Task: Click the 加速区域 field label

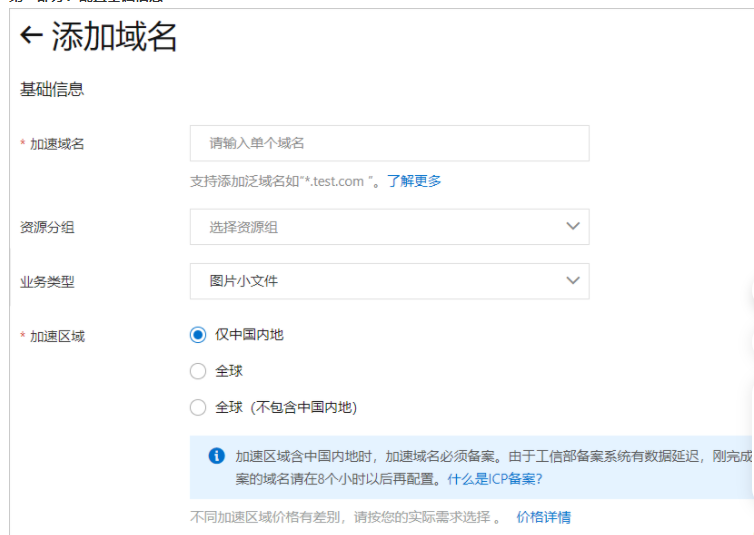Action: click(57, 336)
